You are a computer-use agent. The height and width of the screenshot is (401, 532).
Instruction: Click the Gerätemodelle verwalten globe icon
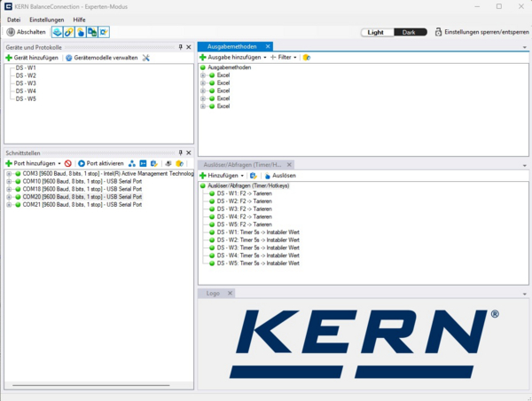pyautogui.click(x=69, y=58)
